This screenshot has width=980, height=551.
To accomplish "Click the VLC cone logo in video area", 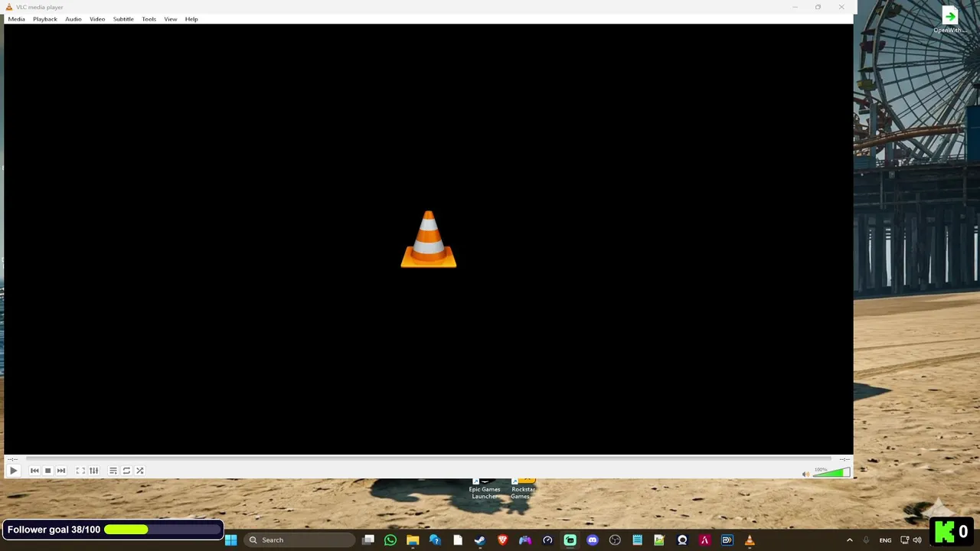I will (429, 240).
